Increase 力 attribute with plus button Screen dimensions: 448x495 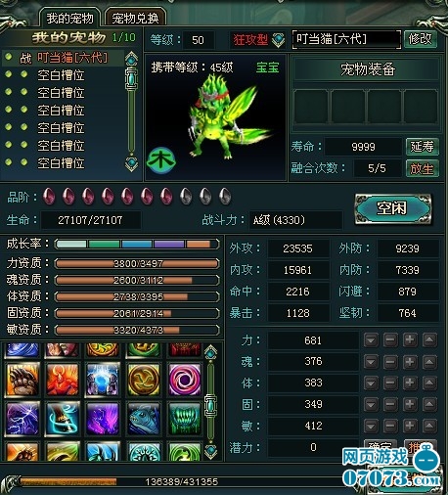click(x=410, y=340)
